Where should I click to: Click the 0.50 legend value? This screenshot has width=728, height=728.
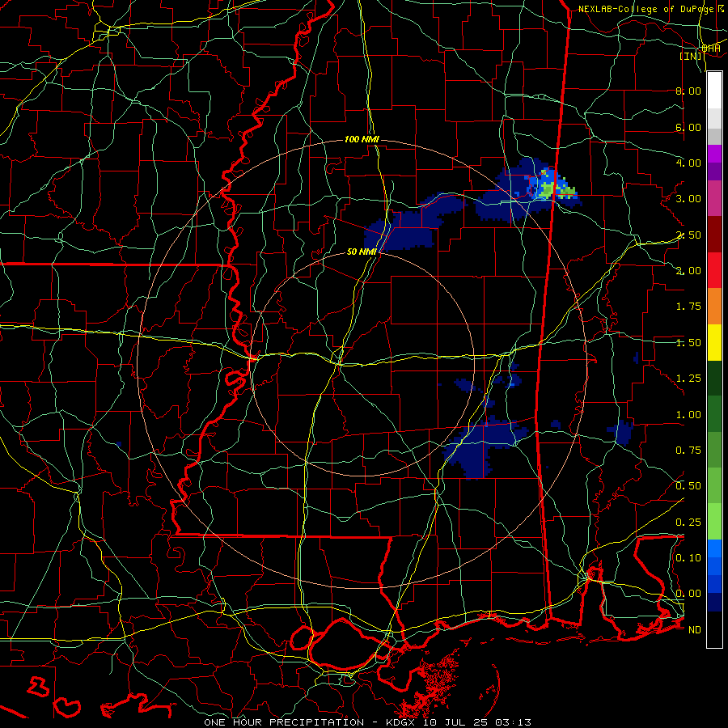click(688, 486)
